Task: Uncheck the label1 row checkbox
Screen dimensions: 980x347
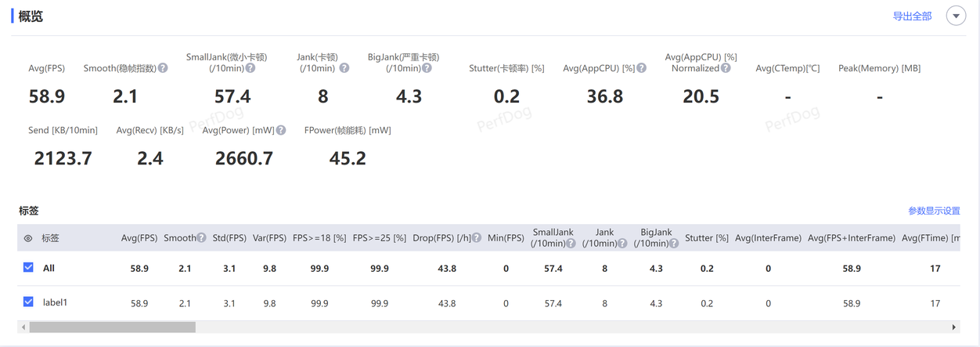Action: pos(28,302)
